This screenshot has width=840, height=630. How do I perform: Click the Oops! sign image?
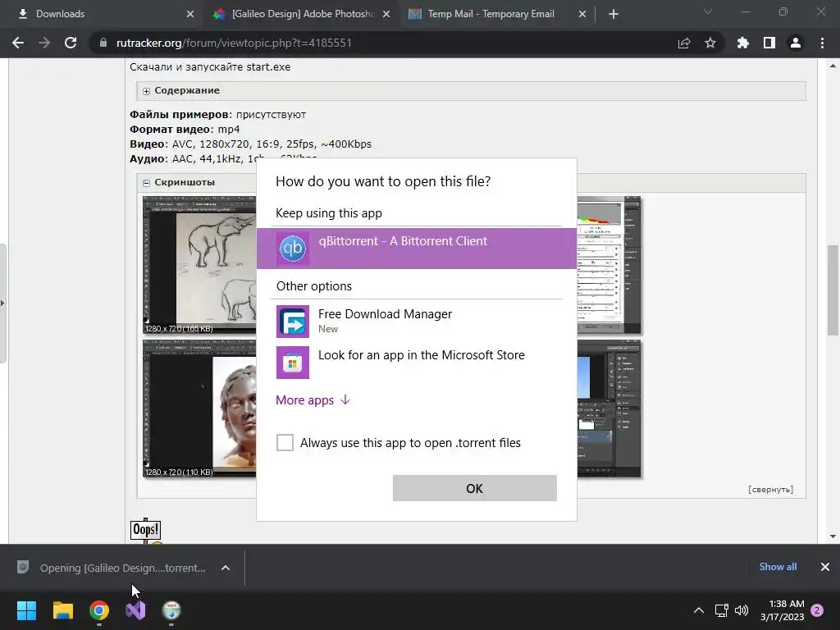click(145, 531)
